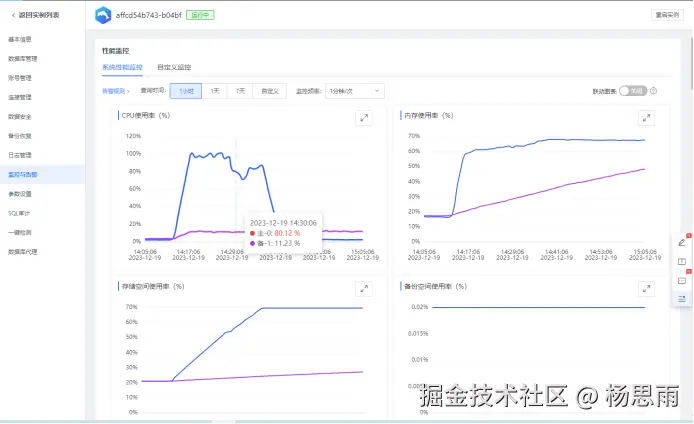Click the 14:17:06 x-axis label on CPU chart

189,251
